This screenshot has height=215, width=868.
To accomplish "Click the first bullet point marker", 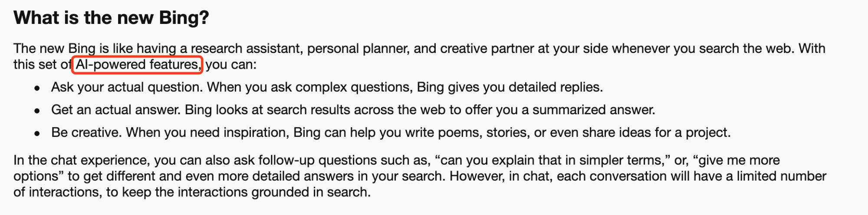I will (x=37, y=88).
